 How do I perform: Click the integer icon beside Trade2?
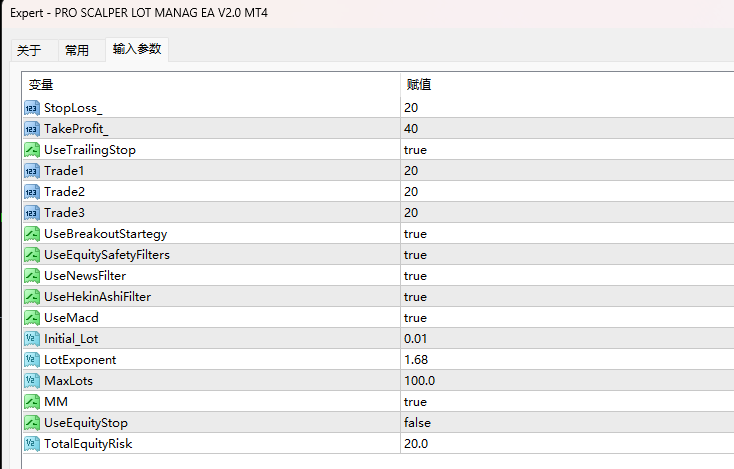click(32, 192)
